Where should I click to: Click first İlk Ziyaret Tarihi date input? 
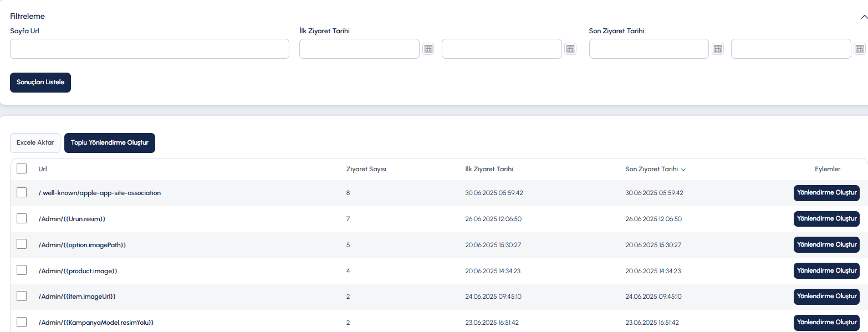point(359,49)
